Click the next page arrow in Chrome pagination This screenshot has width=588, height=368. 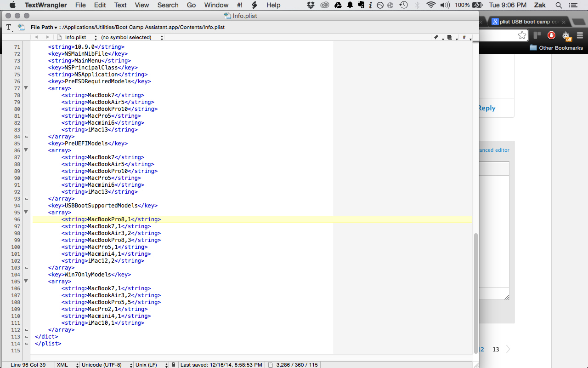coord(508,350)
